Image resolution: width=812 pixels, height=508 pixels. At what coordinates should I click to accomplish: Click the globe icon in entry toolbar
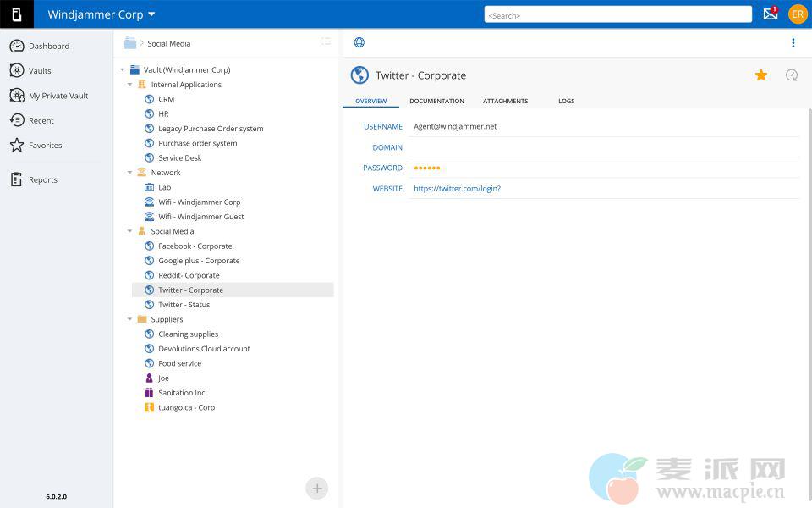[359, 42]
